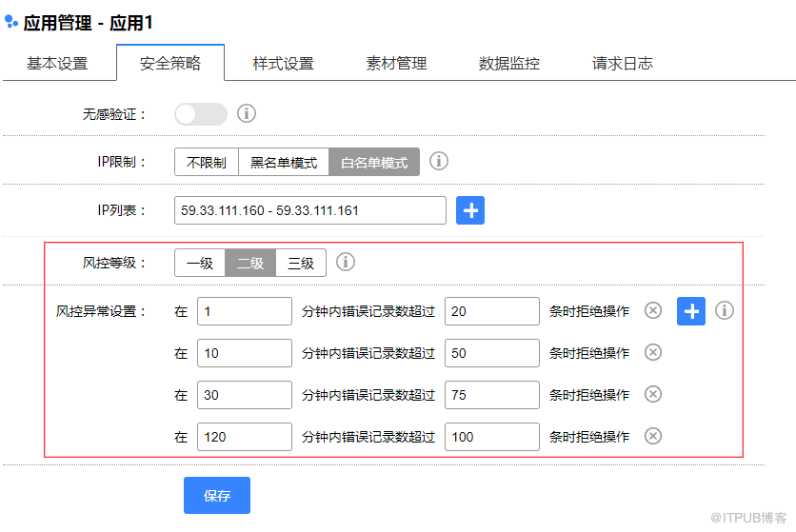Open the 基本设置 tab

(57, 64)
